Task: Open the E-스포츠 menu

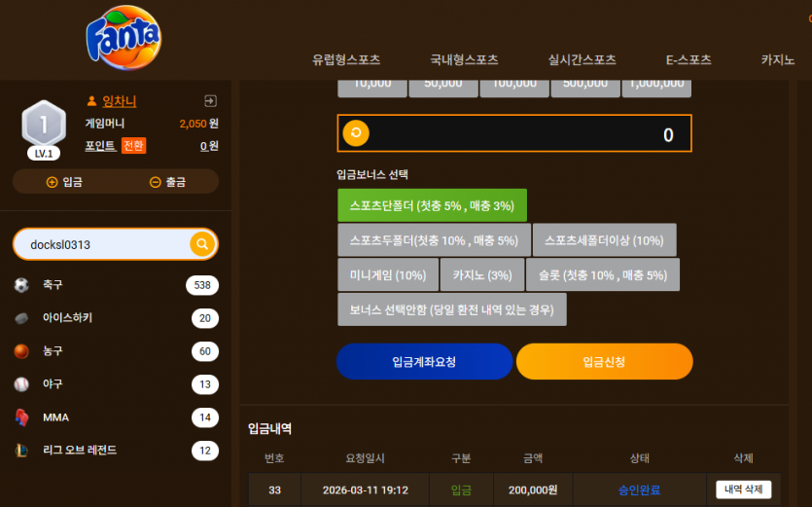Action: pyautogui.click(x=688, y=59)
